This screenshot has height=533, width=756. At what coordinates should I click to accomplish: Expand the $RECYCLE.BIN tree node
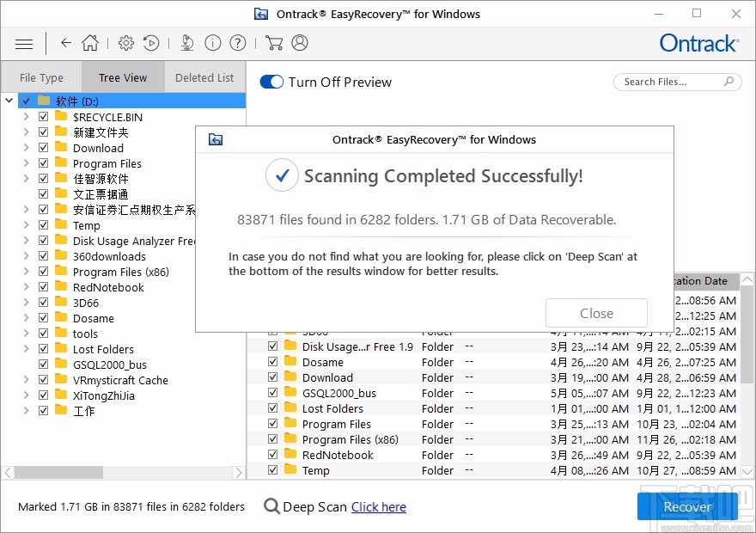26,117
